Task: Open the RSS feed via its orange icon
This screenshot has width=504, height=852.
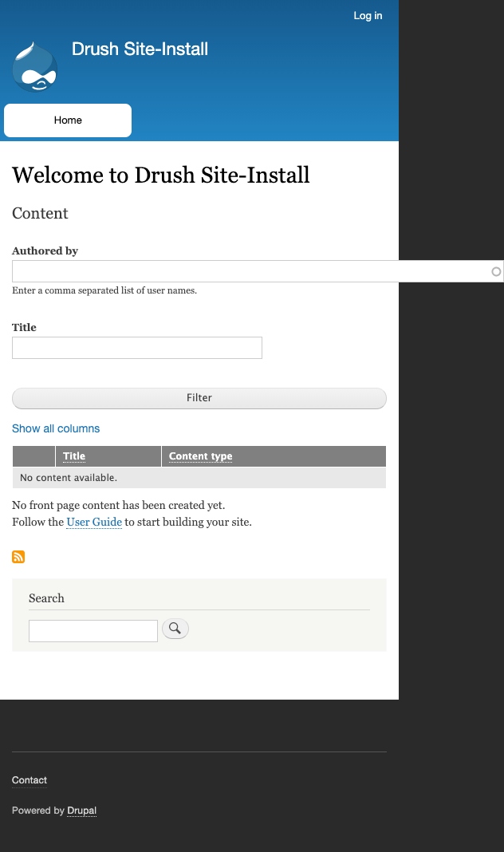Action: click(x=18, y=556)
